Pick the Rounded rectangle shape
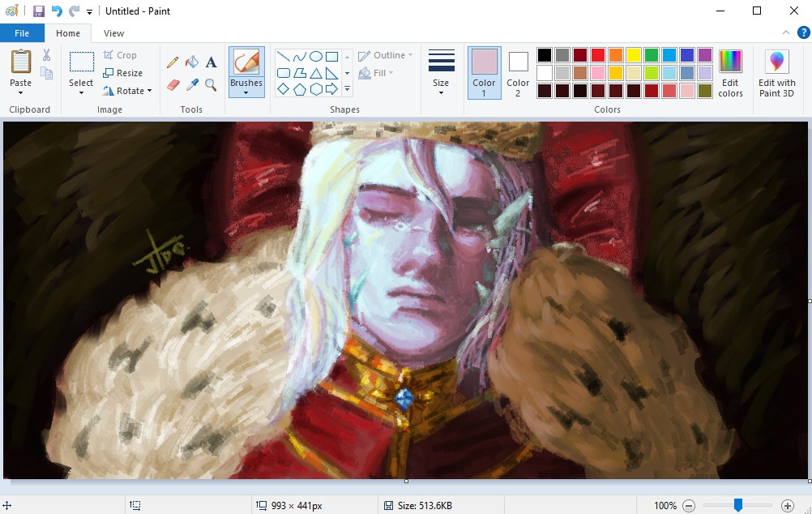Viewport: 812px width, 514px height. (284, 73)
